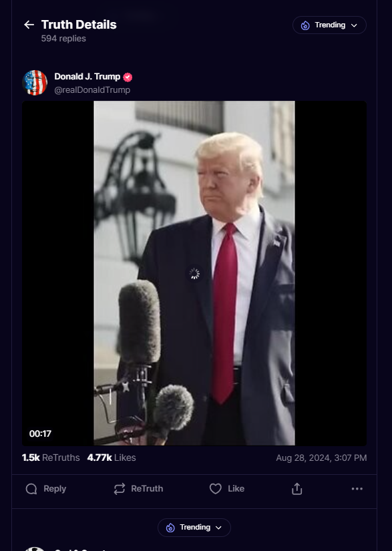Click the Reply speech bubble icon

tap(31, 489)
